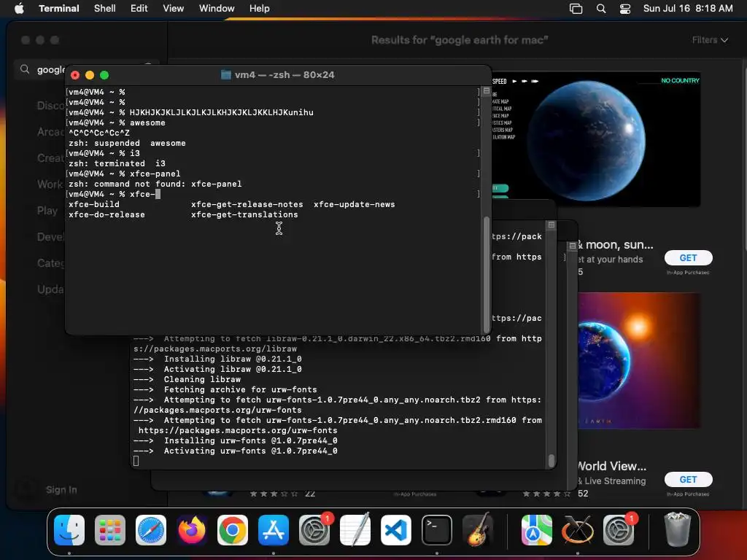747x560 pixels.
Task: Open GarageBand from the Dock
Action: [x=478, y=530]
